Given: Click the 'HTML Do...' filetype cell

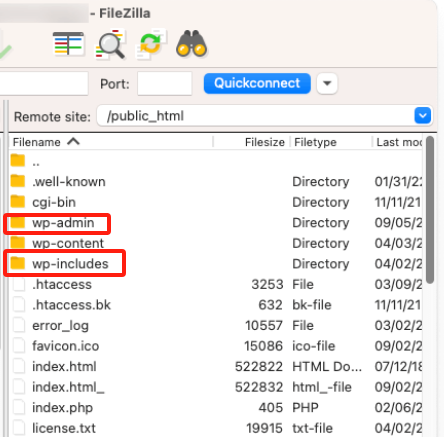Looking at the screenshot, I should click(x=327, y=367).
